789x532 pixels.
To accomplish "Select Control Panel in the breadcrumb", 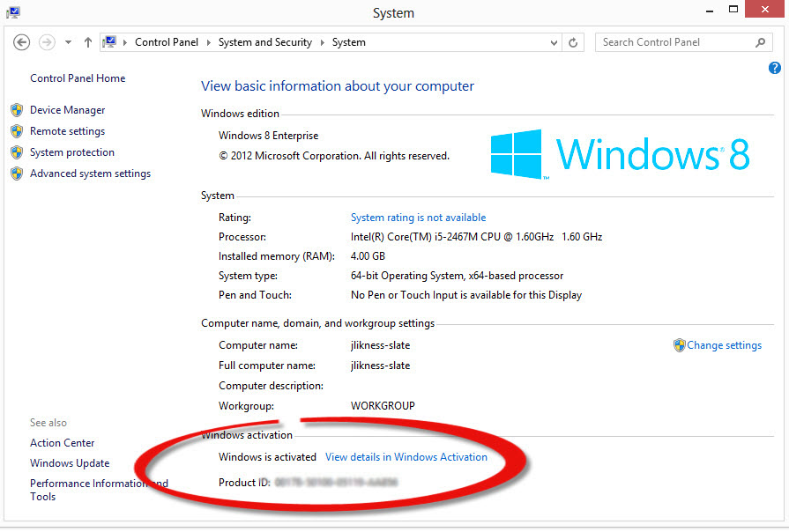I will (167, 42).
